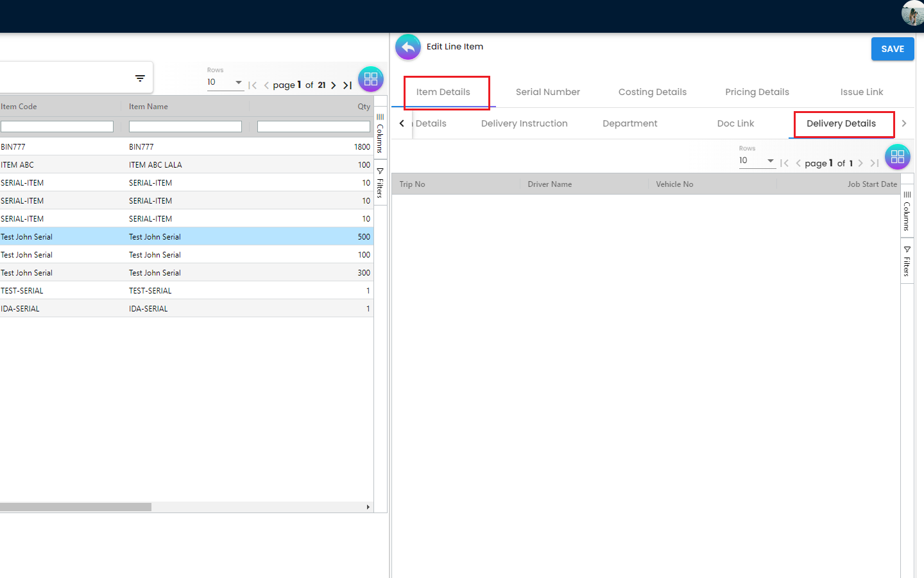
Task: Toggle Columns panel in the delivery grid
Action: pos(907,211)
